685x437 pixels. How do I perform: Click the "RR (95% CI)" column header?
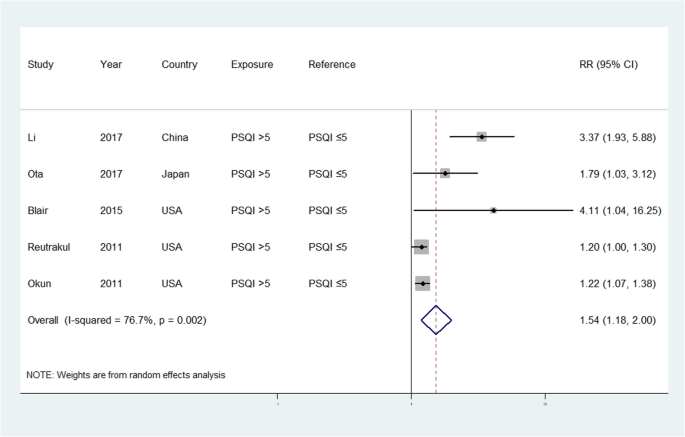tap(609, 65)
